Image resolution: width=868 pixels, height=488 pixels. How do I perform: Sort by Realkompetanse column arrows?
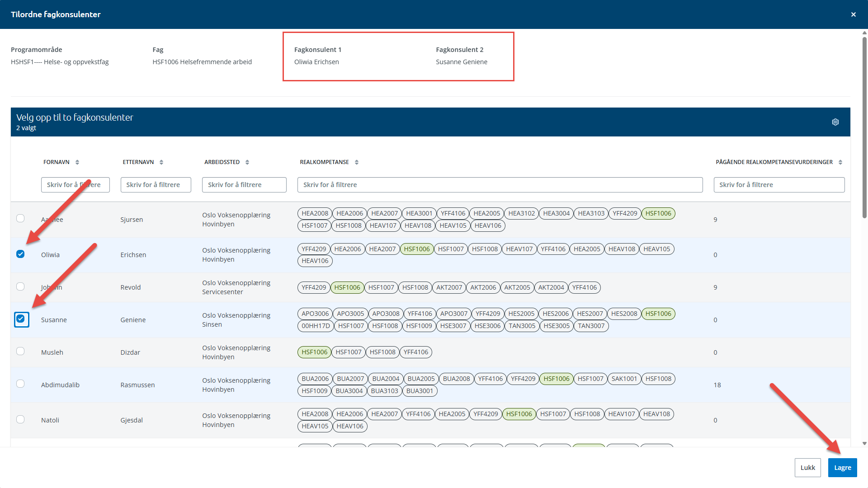tap(357, 162)
